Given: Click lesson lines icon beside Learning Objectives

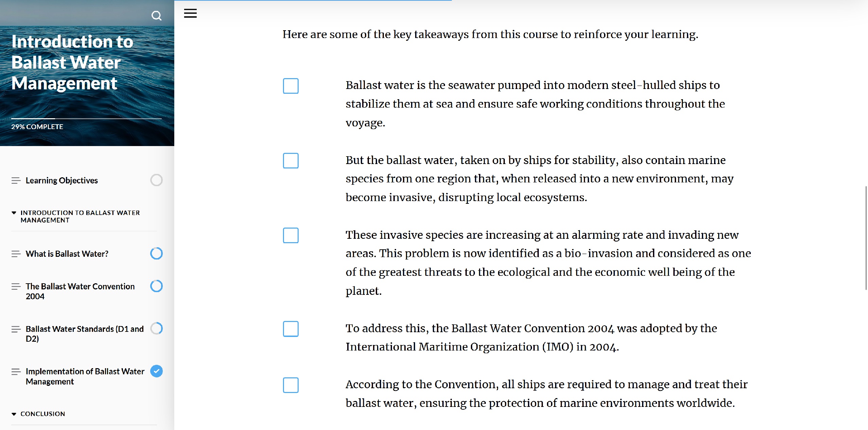Looking at the screenshot, I should [x=16, y=180].
